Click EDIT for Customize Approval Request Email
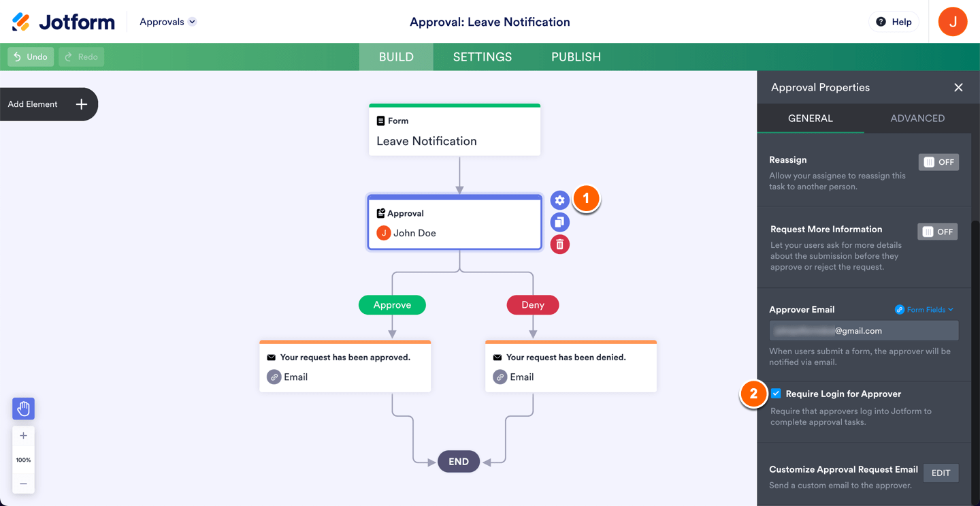This screenshot has width=980, height=506. point(941,473)
